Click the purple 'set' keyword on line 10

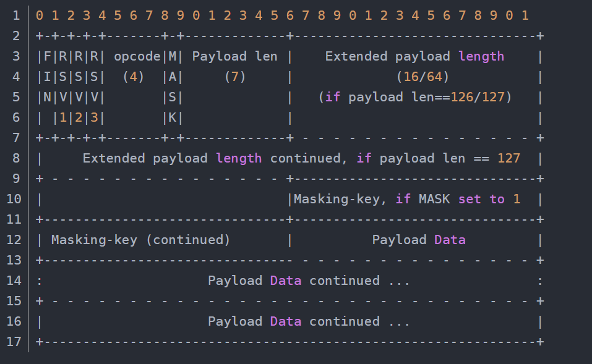pyautogui.click(x=470, y=199)
